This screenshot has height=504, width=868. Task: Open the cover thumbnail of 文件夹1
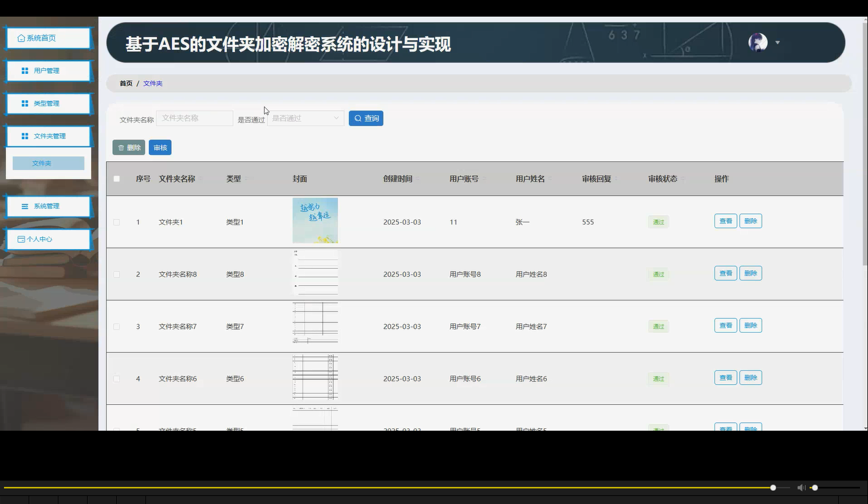(x=315, y=220)
